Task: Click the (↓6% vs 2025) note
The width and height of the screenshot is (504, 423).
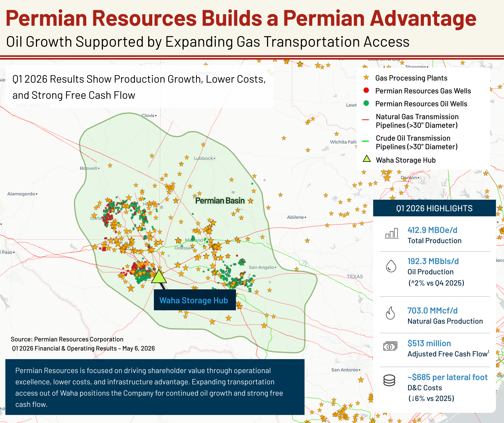Action: [431, 398]
